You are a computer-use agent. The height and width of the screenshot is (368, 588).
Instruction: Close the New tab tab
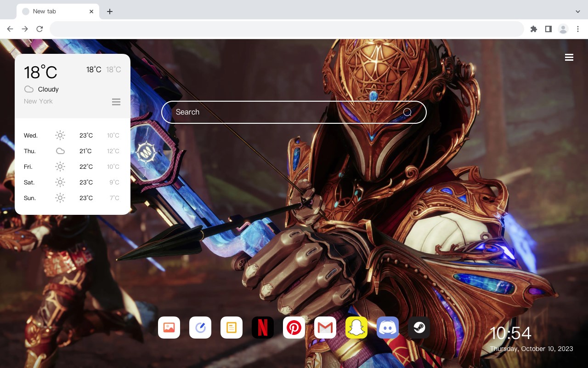pyautogui.click(x=91, y=11)
